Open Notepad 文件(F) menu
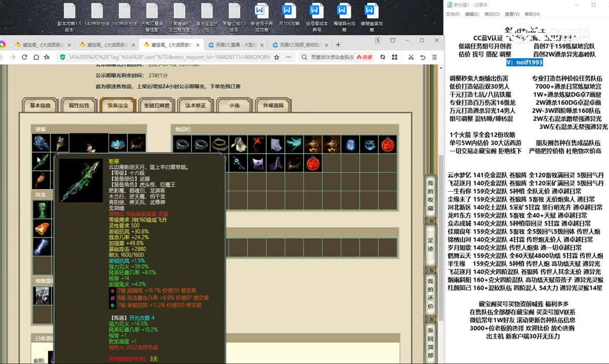Viewport: 609px width, 364px height. tap(453, 14)
